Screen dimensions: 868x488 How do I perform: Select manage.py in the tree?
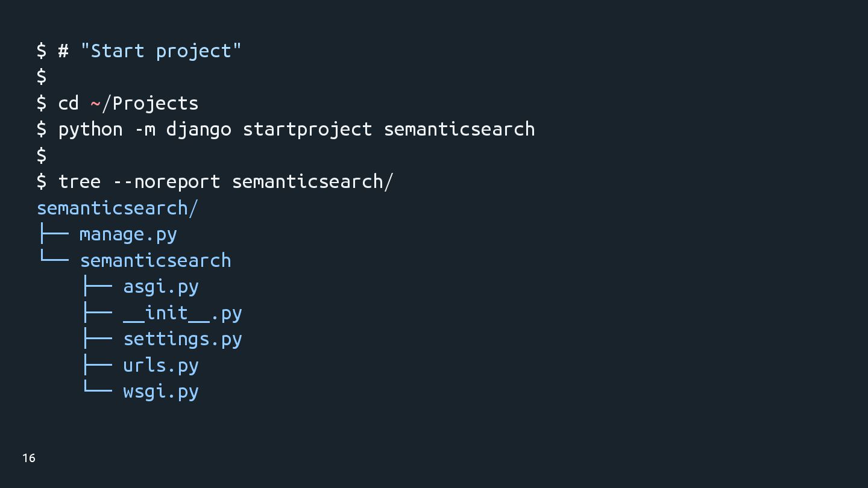click(128, 234)
